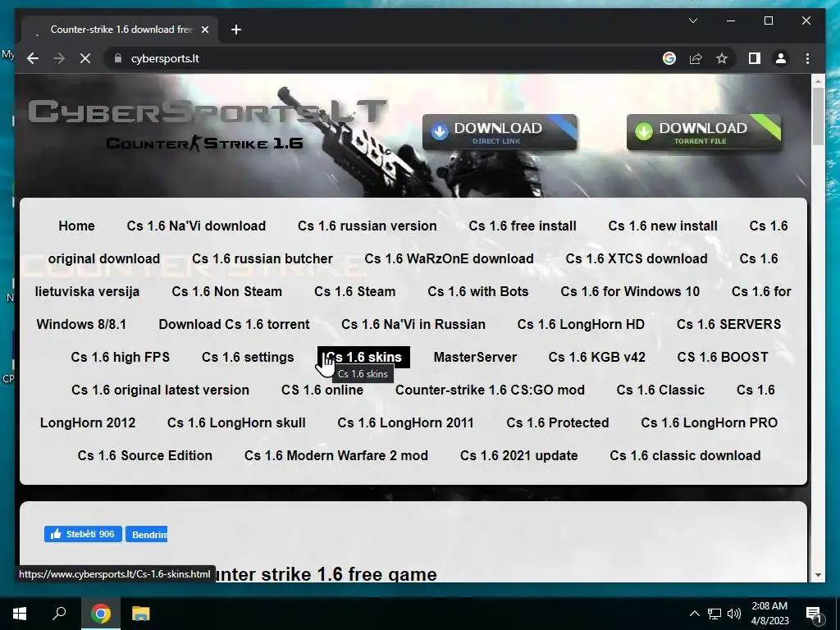Open Cs 1.6 Protected page
This screenshot has height=630, width=840.
click(x=558, y=422)
